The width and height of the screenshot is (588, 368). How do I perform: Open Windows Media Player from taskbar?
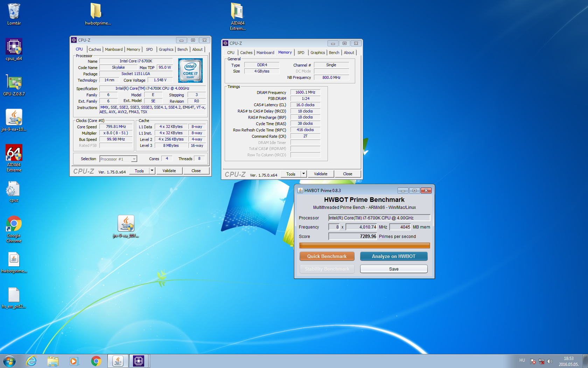point(74,361)
